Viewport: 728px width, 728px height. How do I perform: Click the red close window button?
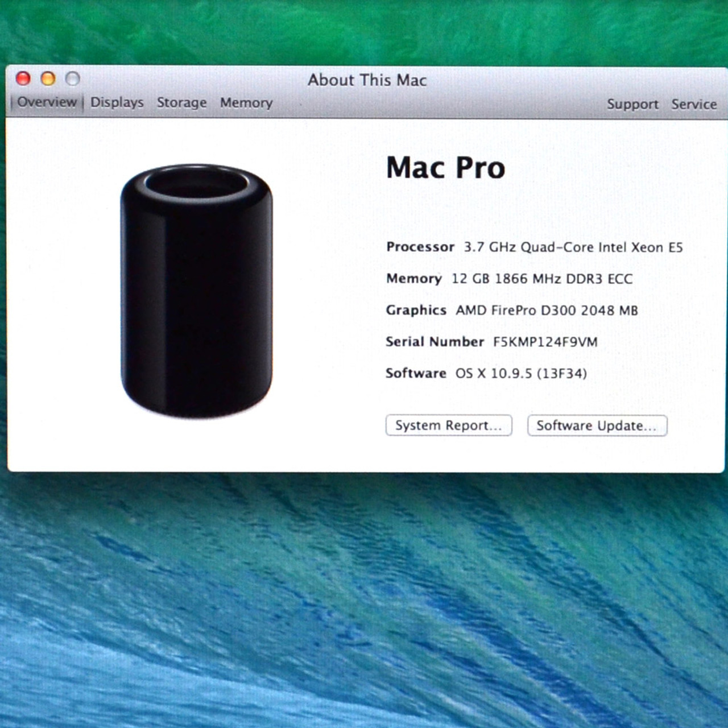23,78
